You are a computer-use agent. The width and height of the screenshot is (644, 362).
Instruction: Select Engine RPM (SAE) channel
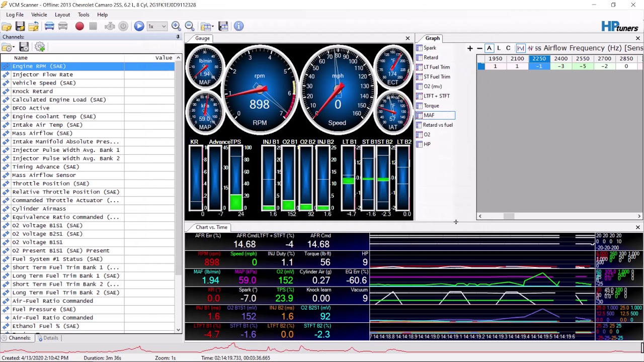[88, 66]
